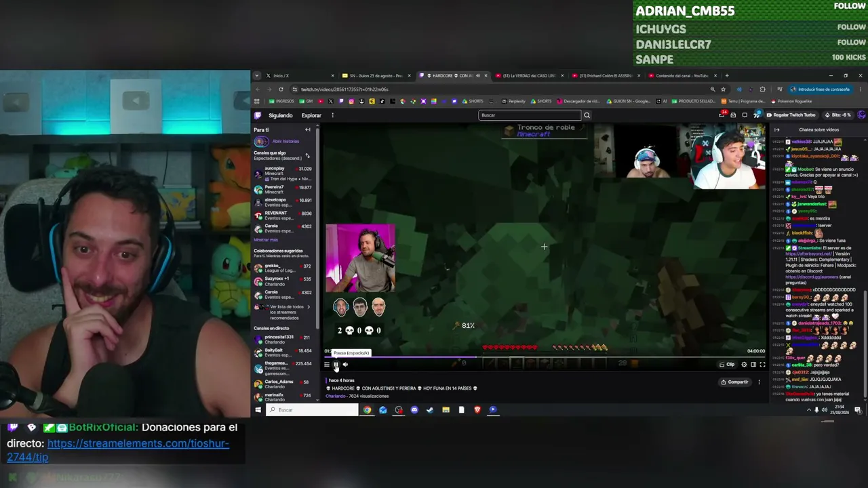Open the Perplexity bookmark
The width and height of the screenshot is (868, 488).
(513, 102)
